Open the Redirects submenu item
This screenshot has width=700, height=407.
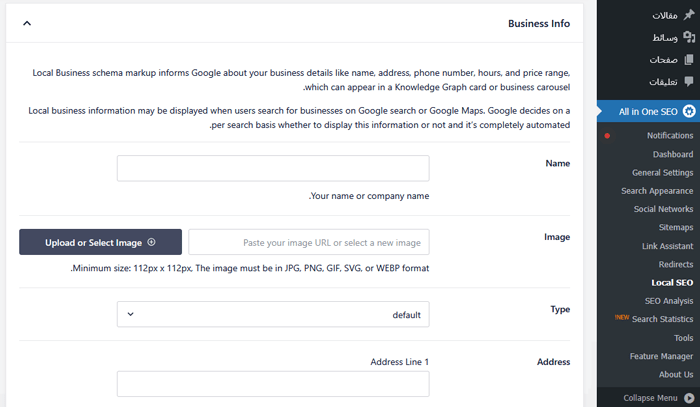(x=675, y=264)
